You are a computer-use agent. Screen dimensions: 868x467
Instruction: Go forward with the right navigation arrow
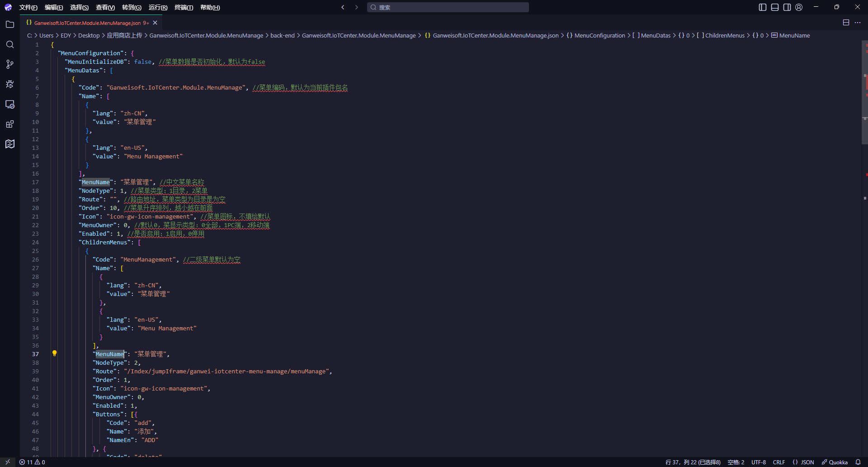pyautogui.click(x=356, y=7)
